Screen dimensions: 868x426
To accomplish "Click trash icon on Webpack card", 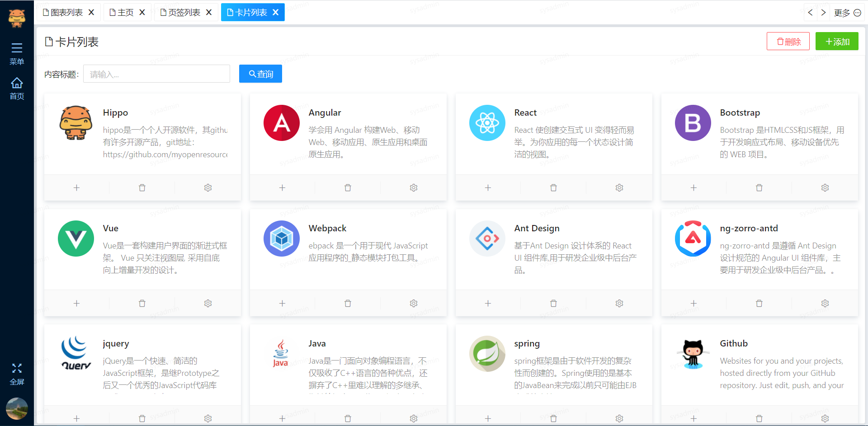I will coord(348,303).
